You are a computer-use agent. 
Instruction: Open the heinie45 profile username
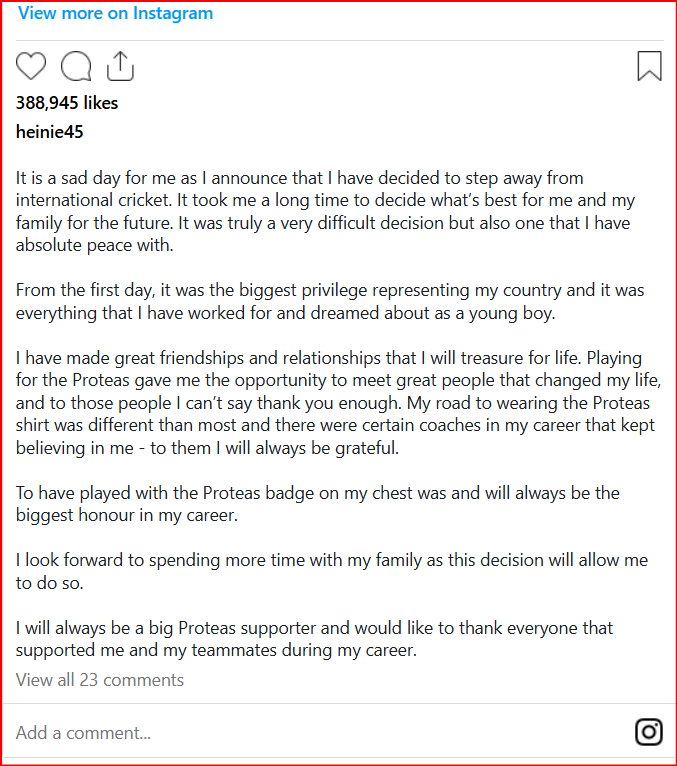click(x=49, y=132)
